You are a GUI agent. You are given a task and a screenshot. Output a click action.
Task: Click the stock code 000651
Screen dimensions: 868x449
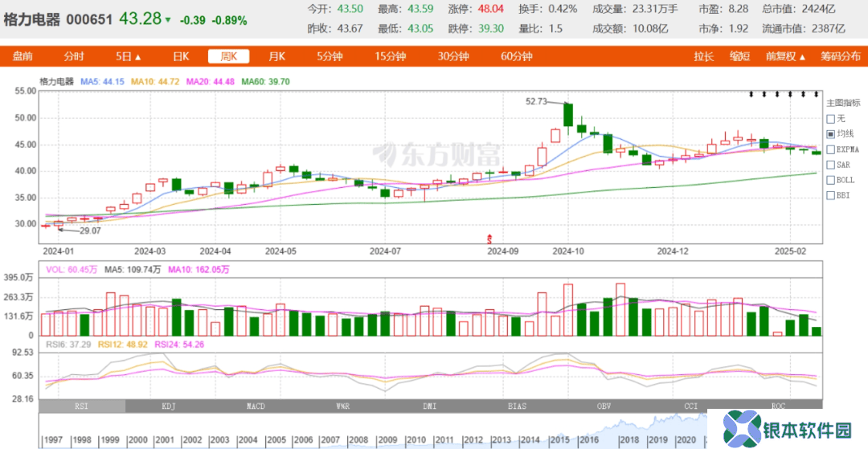pos(90,20)
